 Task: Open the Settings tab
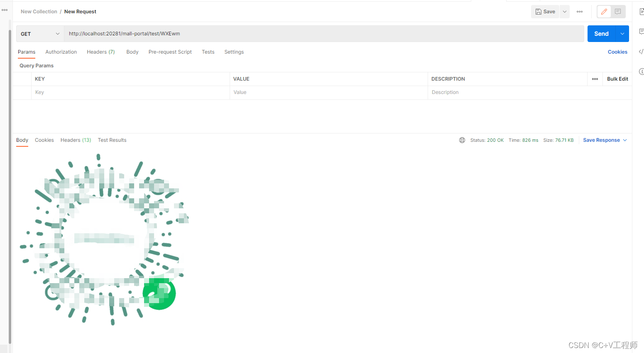point(234,52)
